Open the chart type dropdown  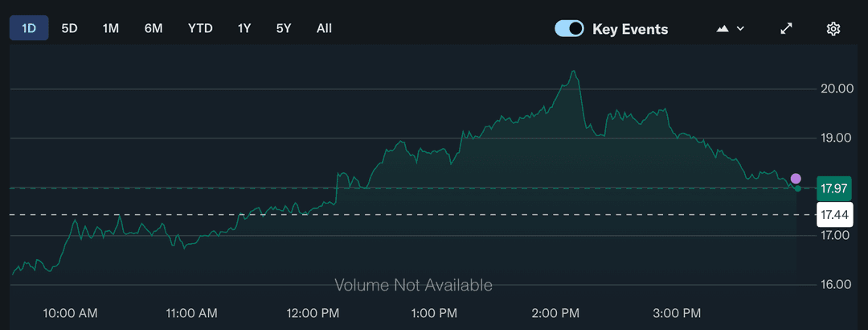pyautogui.click(x=730, y=29)
